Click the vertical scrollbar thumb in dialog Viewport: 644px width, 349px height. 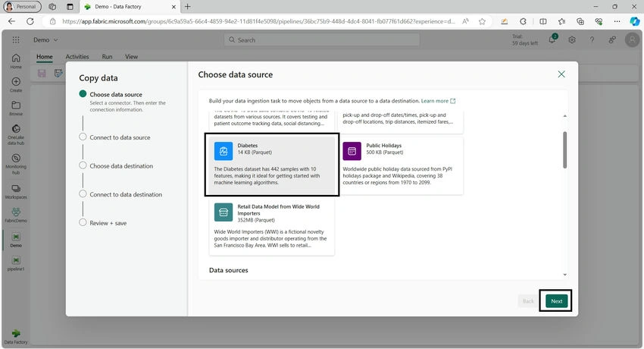[x=564, y=149]
